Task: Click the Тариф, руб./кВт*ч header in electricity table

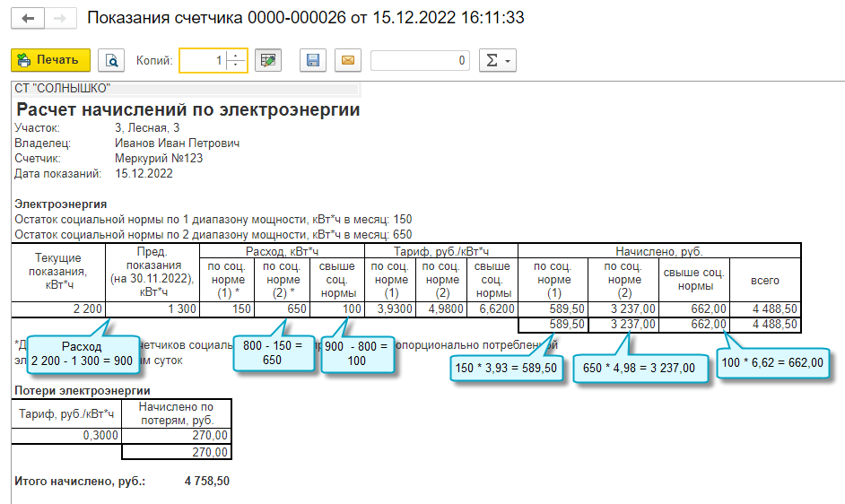Action: pyautogui.click(x=441, y=251)
